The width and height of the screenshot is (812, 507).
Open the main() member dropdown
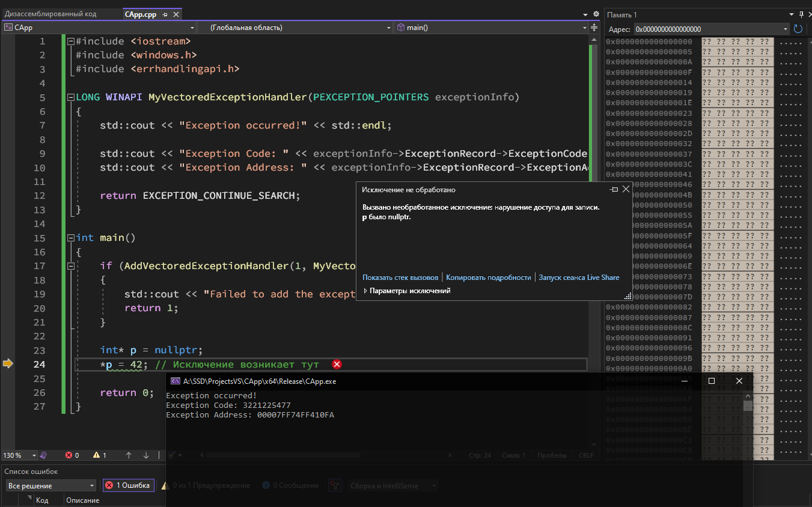click(x=492, y=28)
